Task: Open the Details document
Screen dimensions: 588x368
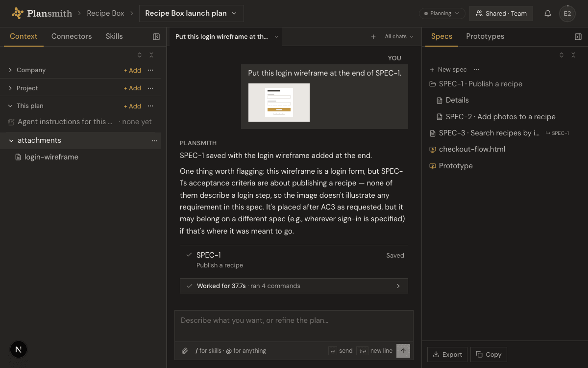Action: click(x=452, y=100)
